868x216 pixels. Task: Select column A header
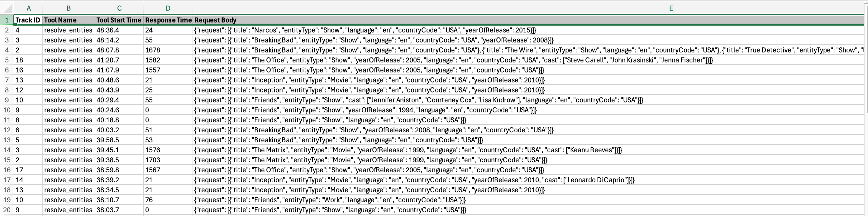pyautogui.click(x=28, y=8)
